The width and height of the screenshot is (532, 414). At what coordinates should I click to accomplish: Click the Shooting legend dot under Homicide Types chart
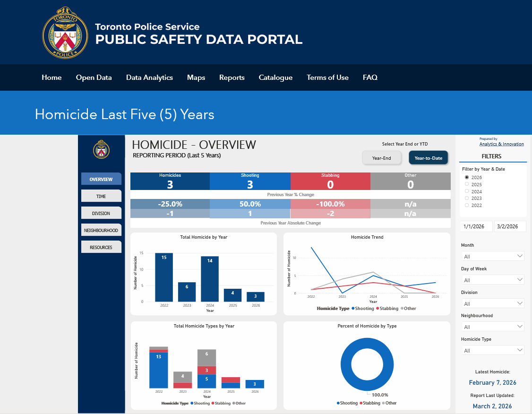point(192,403)
